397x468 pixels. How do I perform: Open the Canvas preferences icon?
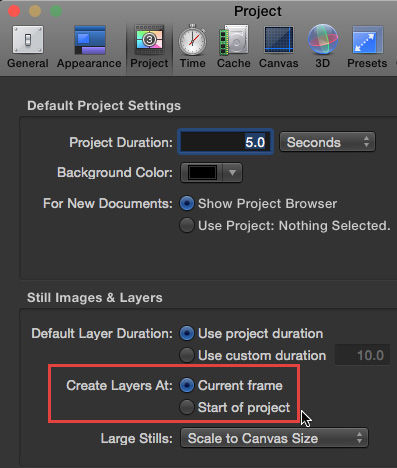[x=279, y=40]
